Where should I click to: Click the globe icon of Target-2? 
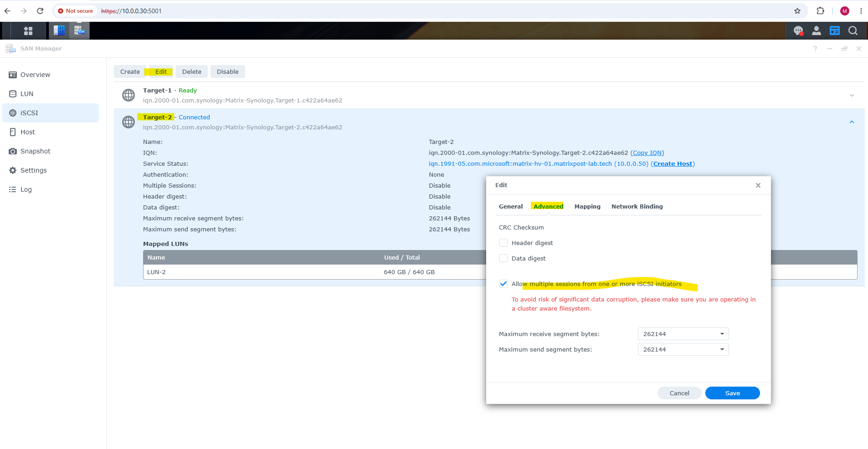(x=128, y=122)
